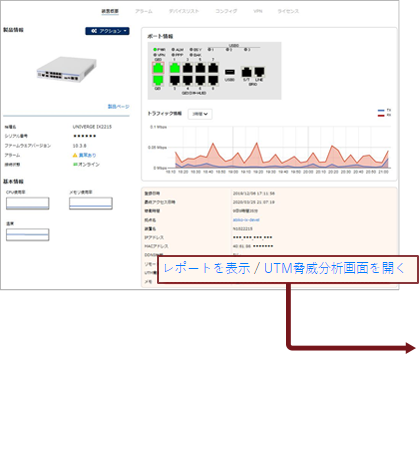The height and width of the screenshot is (475, 420).
Task: Select the LINE BRI port icon
Action: pos(259,72)
